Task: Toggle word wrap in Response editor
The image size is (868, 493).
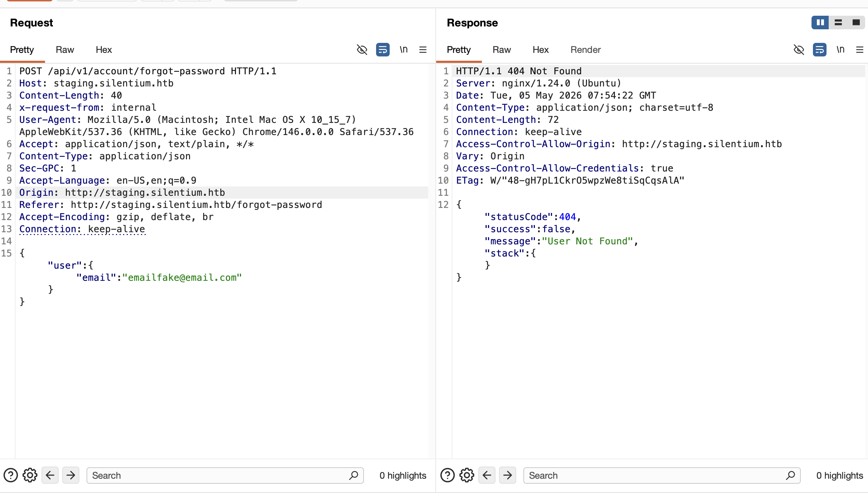Action: [x=820, y=50]
